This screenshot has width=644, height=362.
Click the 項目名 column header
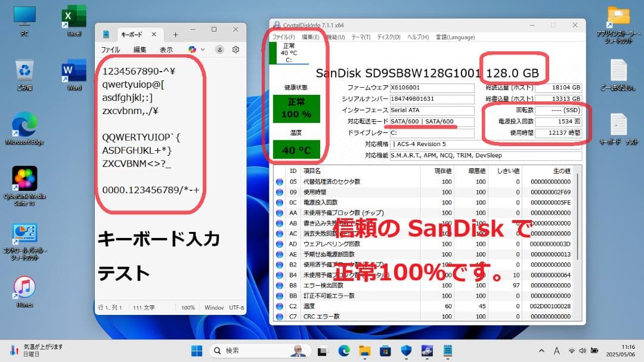(x=361, y=171)
